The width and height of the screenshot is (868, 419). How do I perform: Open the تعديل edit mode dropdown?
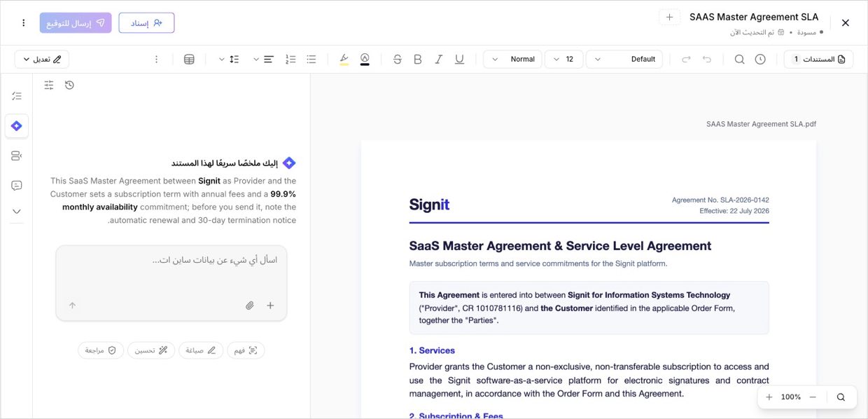pos(41,60)
